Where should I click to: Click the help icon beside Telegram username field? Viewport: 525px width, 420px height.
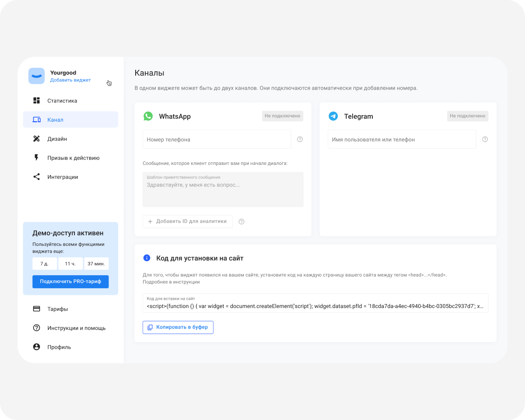[485, 139]
